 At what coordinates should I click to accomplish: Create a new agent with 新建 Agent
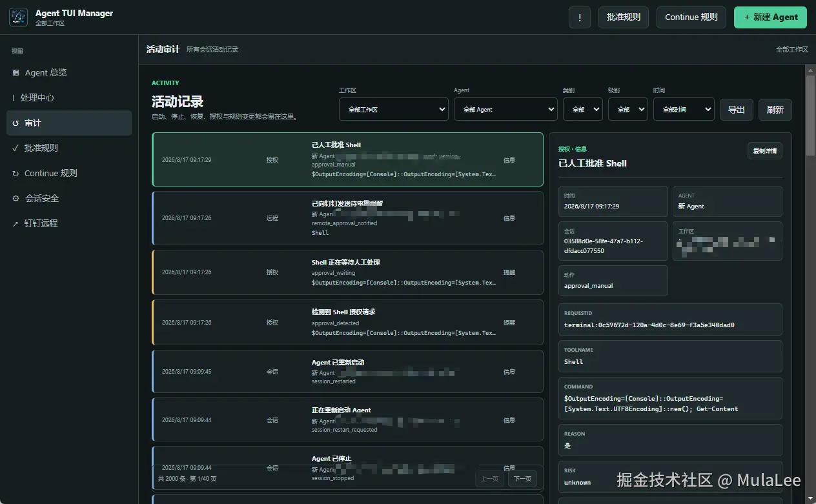[770, 17]
